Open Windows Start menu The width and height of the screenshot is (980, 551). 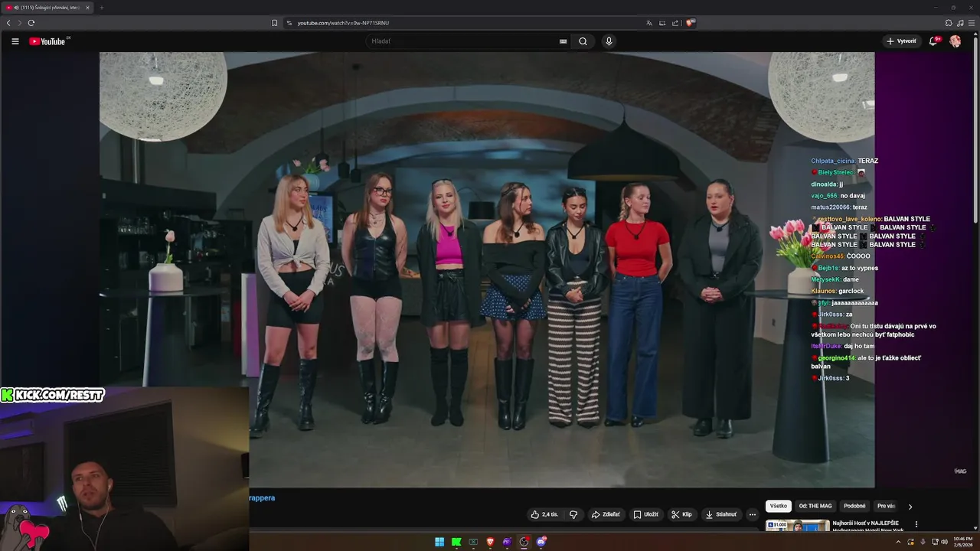(439, 542)
